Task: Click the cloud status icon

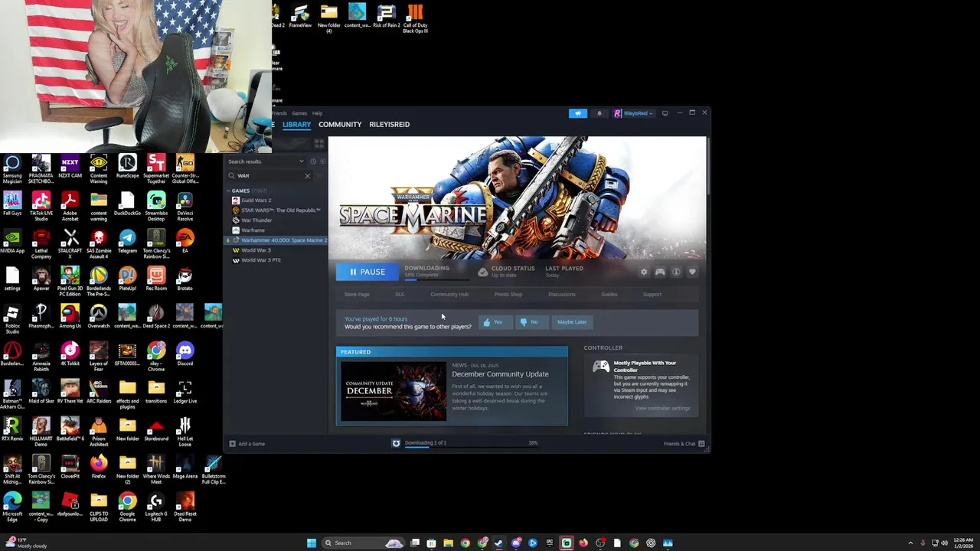Action: (483, 272)
